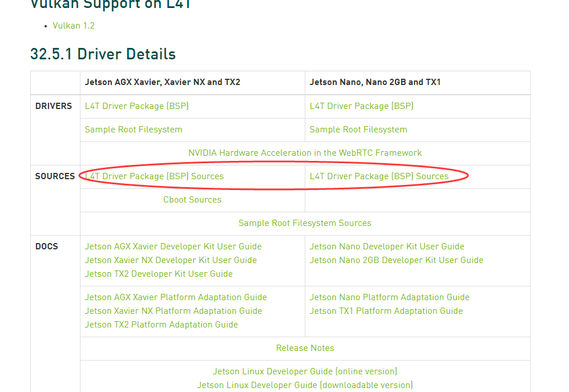The height and width of the screenshot is (392, 569).
Task: Open Jetson AGX Xavier Platform Adaptation Guide
Action: [175, 297]
